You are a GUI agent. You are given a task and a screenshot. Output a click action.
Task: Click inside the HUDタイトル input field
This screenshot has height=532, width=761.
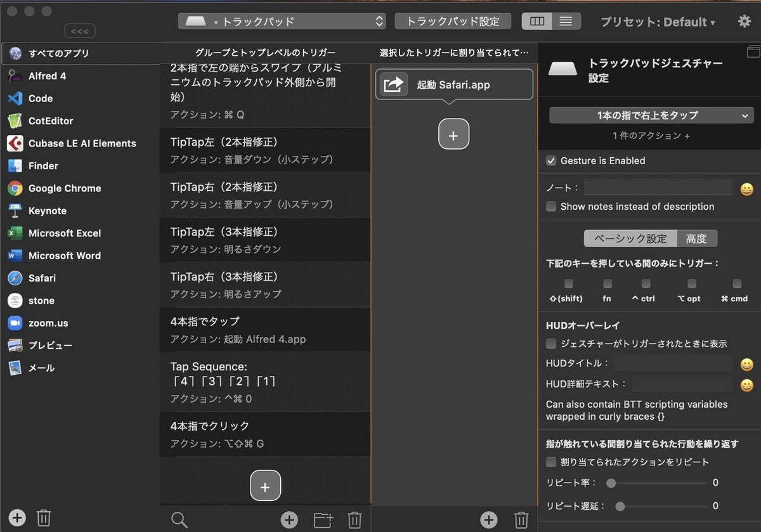[673, 361]
